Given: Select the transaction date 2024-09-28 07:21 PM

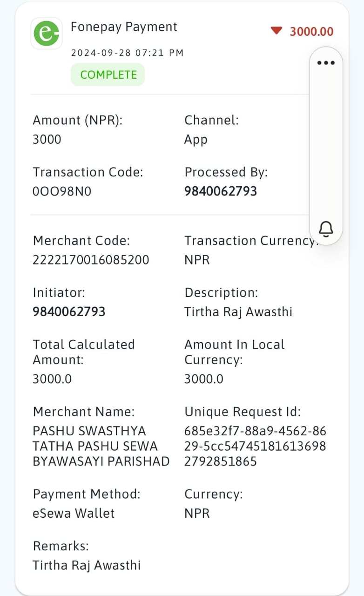Looking at the screenshot, I should [127, 53].
